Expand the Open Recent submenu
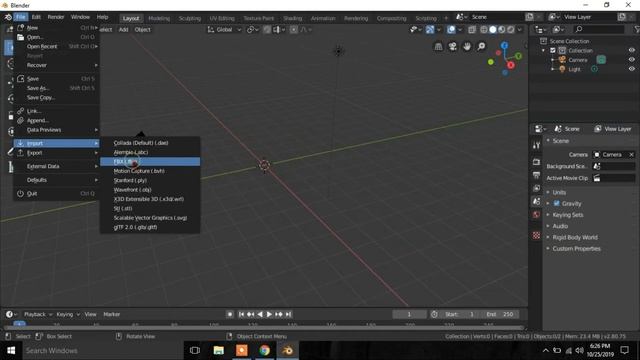Image resolution: width=640 pixels, height=360 pixels. (x=57, y=47)
